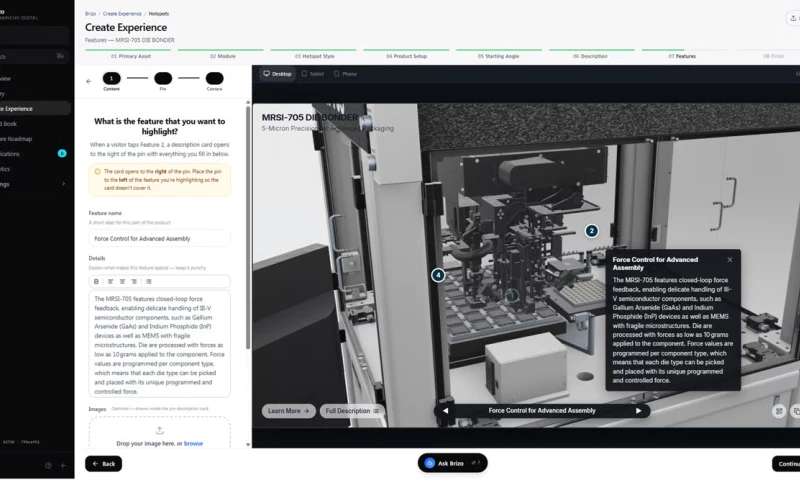Click the feature title in navigation pill
This screenshot has width=800, height=480.
542,411
